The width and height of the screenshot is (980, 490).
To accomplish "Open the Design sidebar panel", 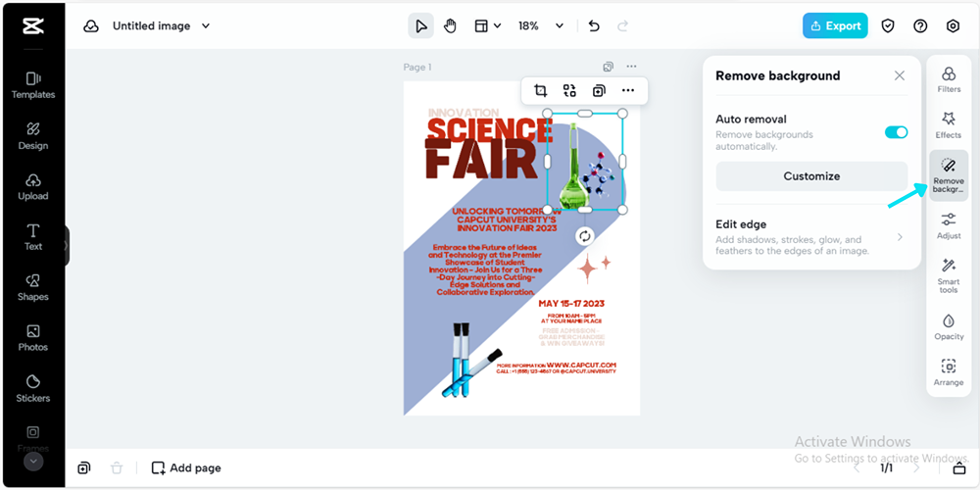I will [33, 136].
